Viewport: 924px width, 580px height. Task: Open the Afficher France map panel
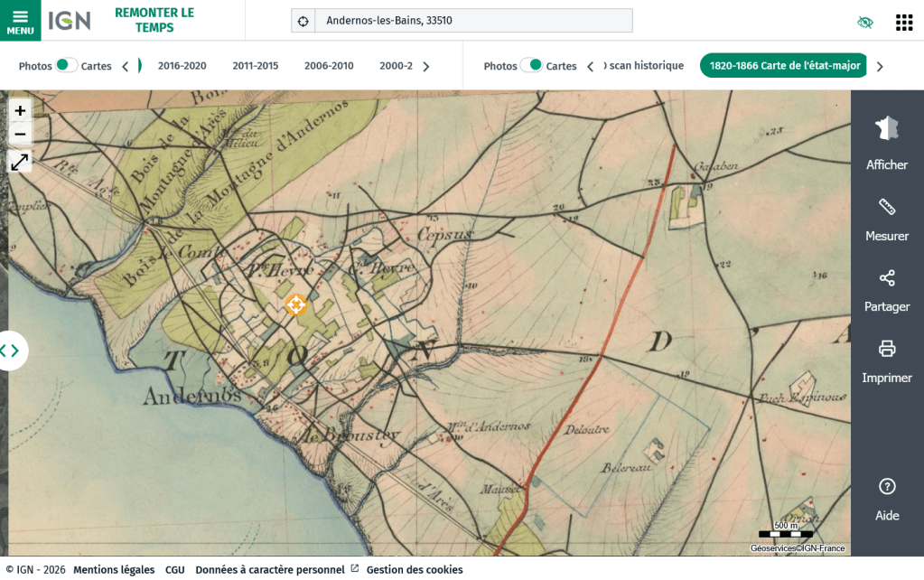tap(887, 145)
